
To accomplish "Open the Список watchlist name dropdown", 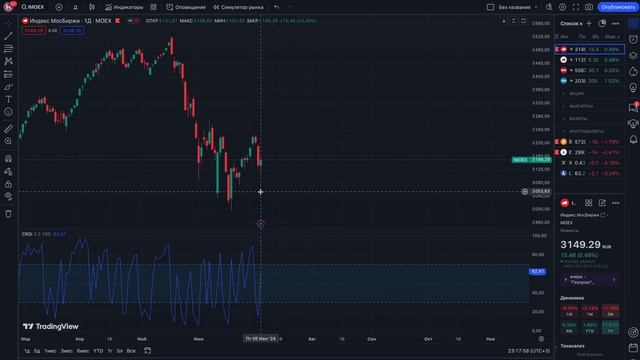I will pos(571,24).
